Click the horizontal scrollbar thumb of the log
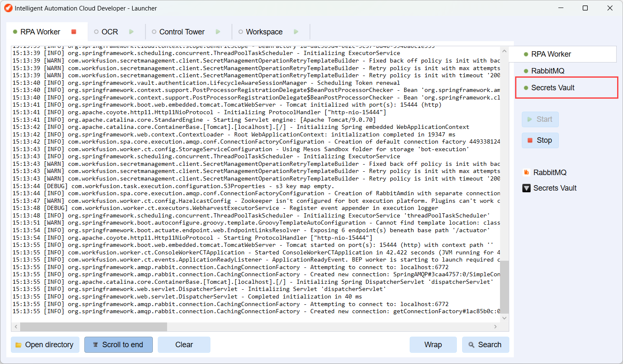The width and height of the screenshot is (623, 364). click(x=94, y=327)
